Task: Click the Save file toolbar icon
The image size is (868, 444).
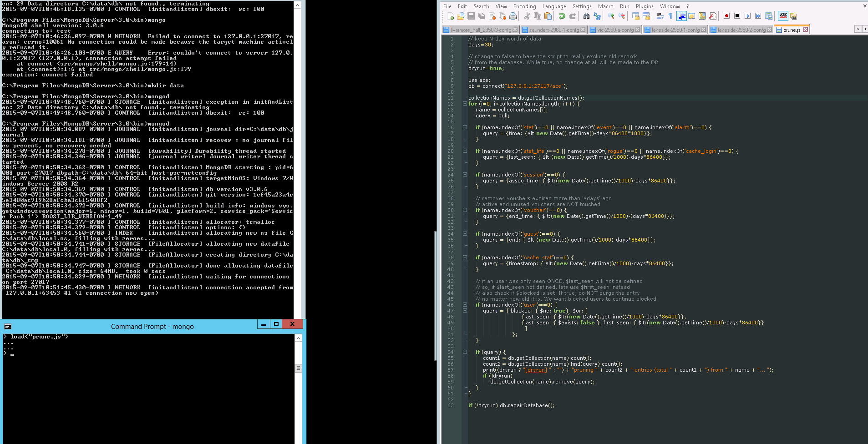Action: [x=471, y=16]
